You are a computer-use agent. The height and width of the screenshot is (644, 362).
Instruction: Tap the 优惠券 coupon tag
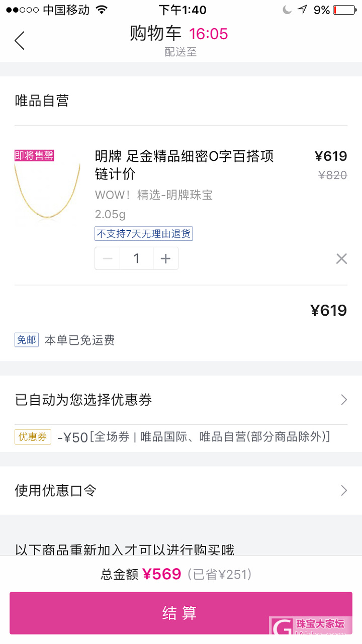[x=33, y=437]
